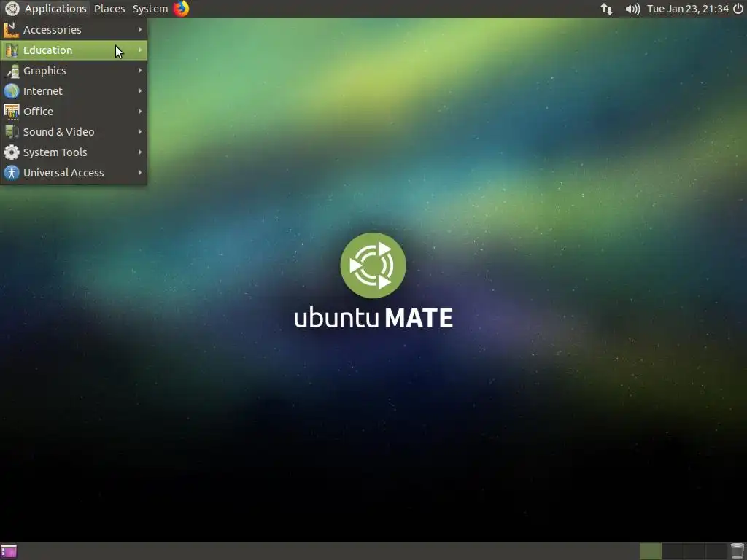Switch to the second workspace
The image size is (747, 560).
coord(673,551)
